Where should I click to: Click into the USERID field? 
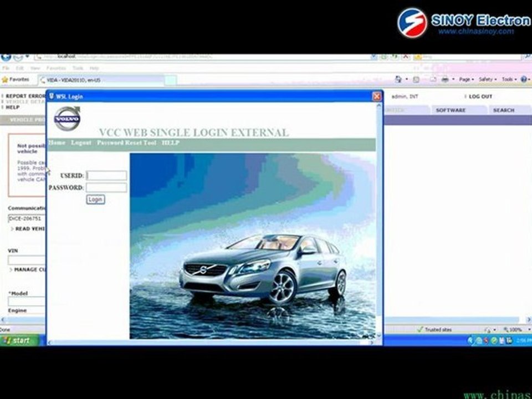(x=106, y=176)
